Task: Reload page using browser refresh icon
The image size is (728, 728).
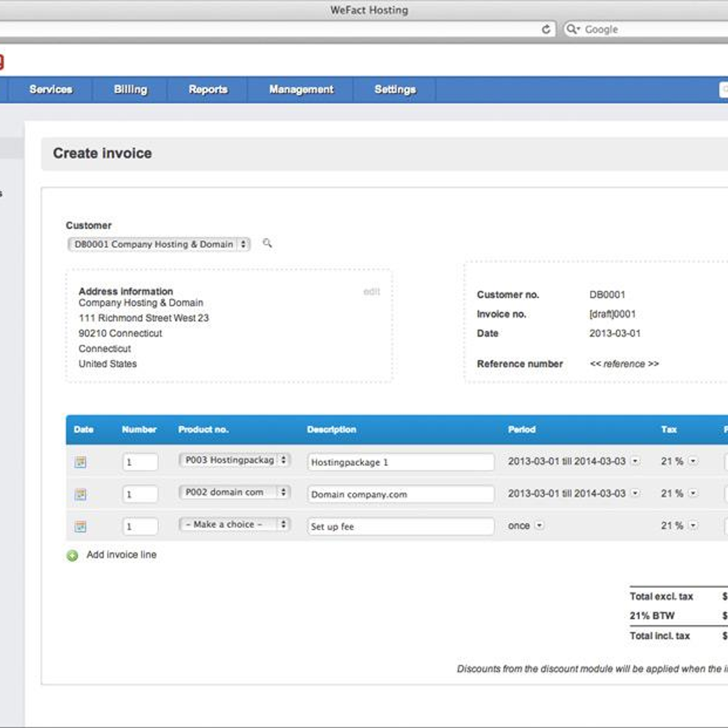Action: 546,30
